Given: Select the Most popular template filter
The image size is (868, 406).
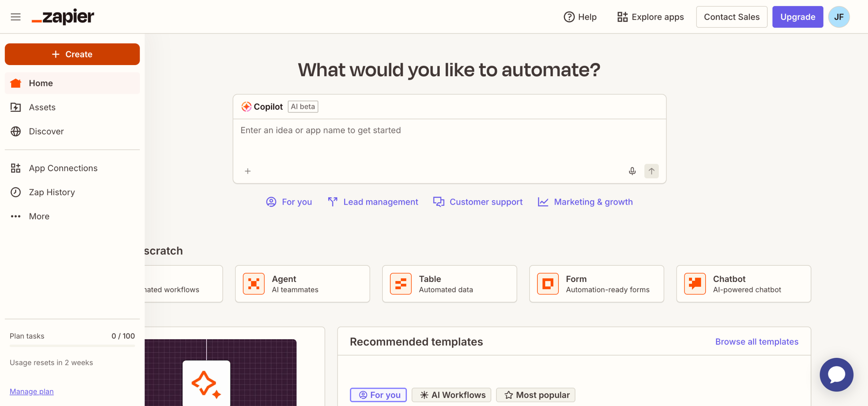Looking at the screenshot, I should (535, 395).
